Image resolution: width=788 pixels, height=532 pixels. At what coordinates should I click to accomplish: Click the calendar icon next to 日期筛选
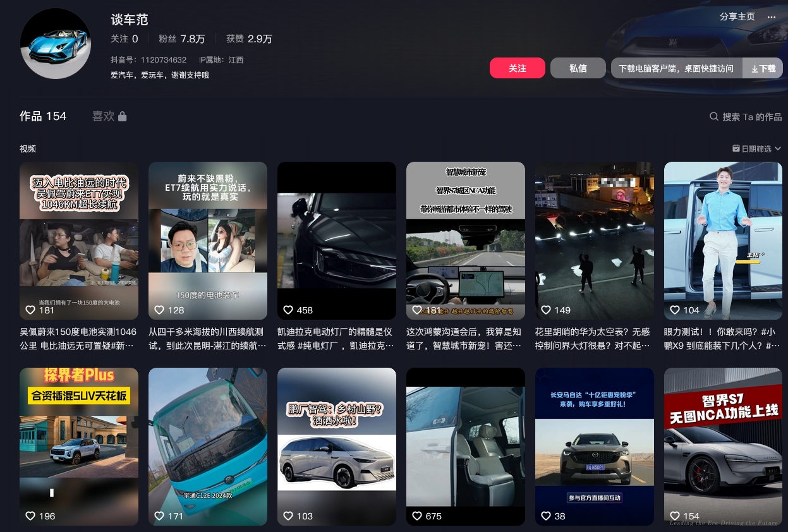point(736,148)
